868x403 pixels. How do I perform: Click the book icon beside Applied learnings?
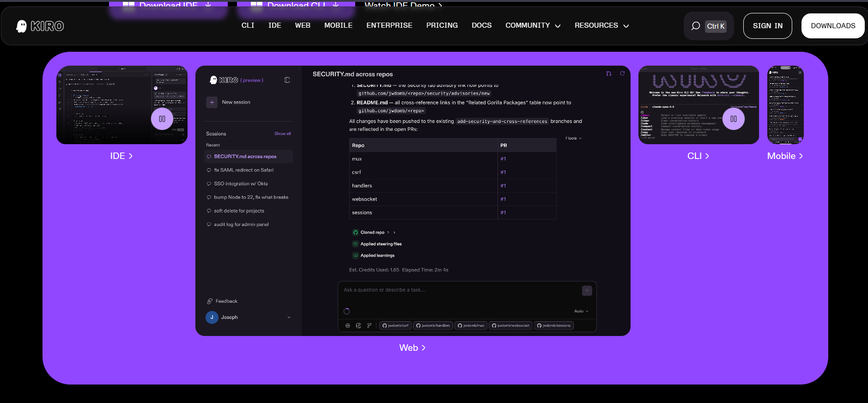[x=355, y=256]
